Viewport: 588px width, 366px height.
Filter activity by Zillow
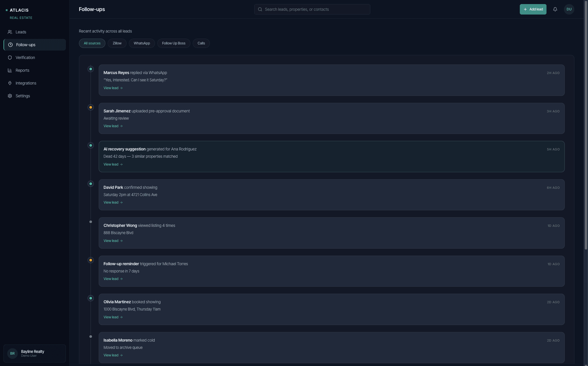click(x=117, y=43)
